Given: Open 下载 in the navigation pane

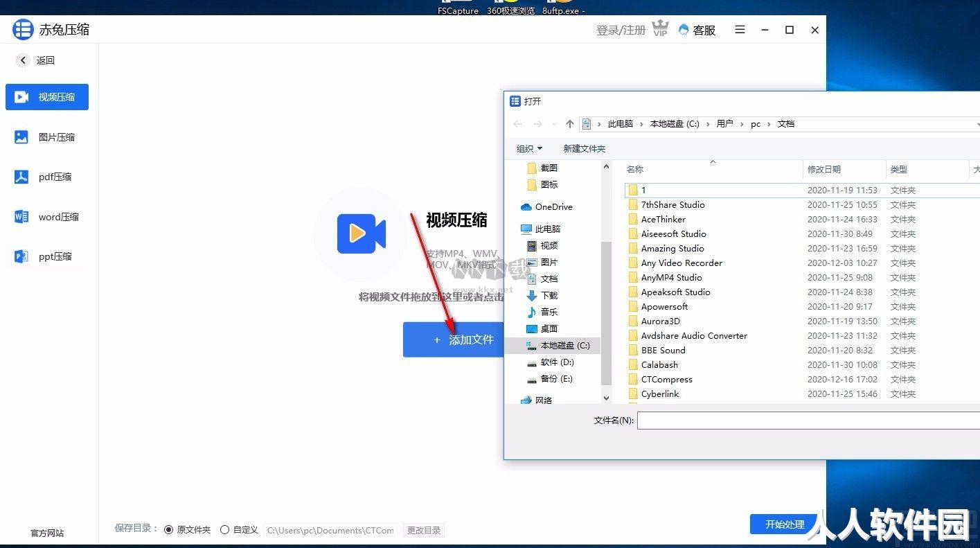Looking at the screenshot, I should point(542,295).
